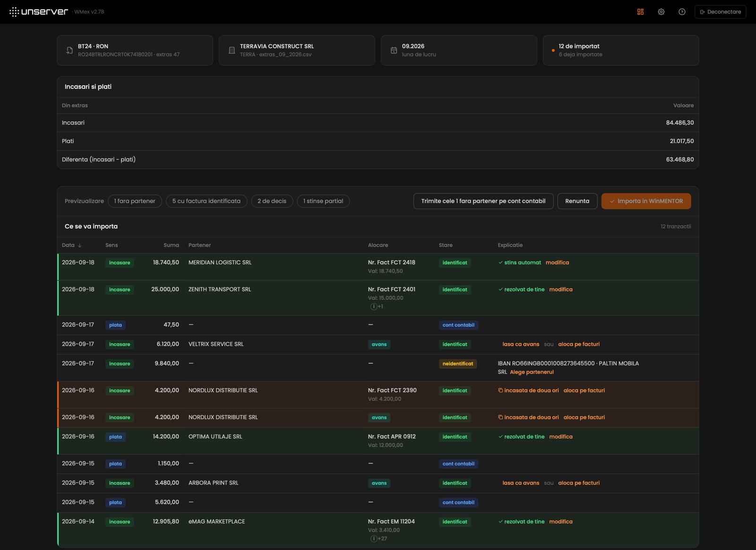Click the checkmark icon beside stins automat
Screen dimensions: 756x550
500,262
